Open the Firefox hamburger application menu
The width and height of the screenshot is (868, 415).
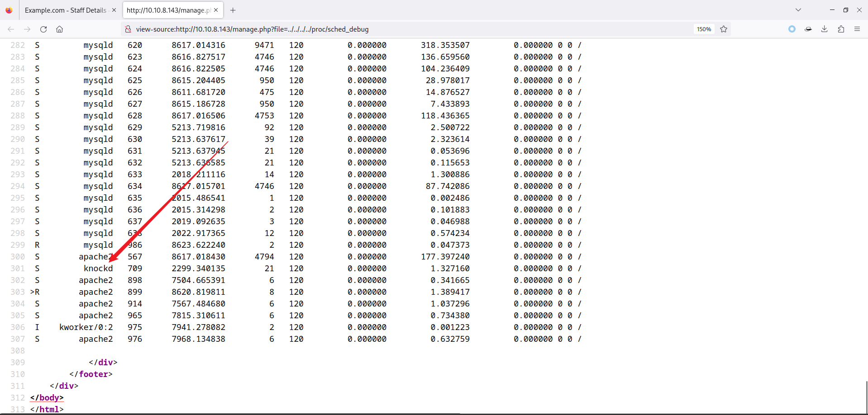click(857, 29)
